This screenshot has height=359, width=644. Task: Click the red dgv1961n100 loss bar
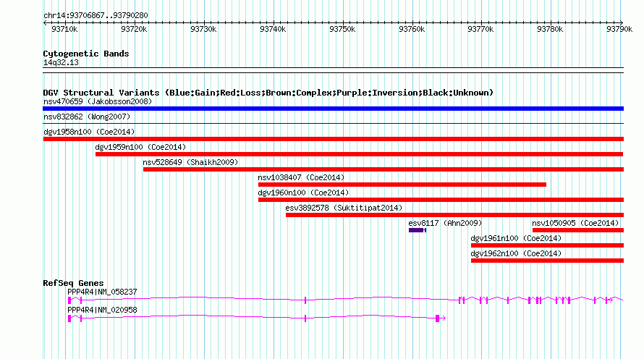[x=547, y=245]
